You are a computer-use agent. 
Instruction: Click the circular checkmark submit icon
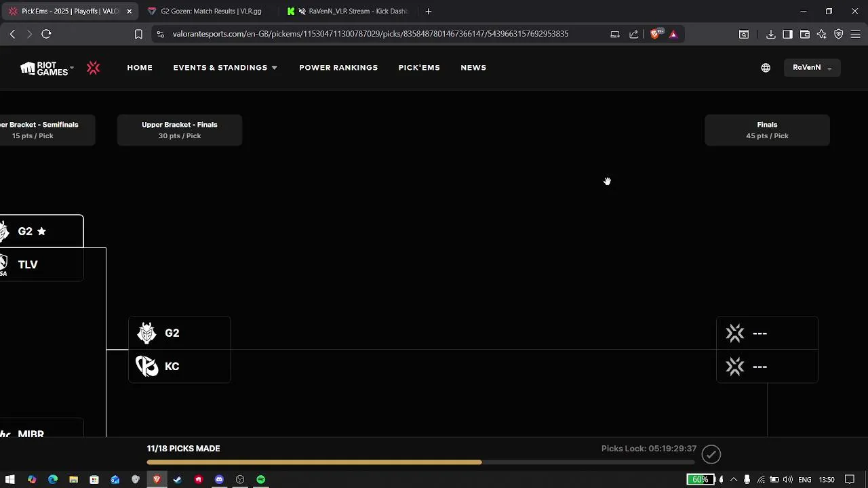point(711,454)
